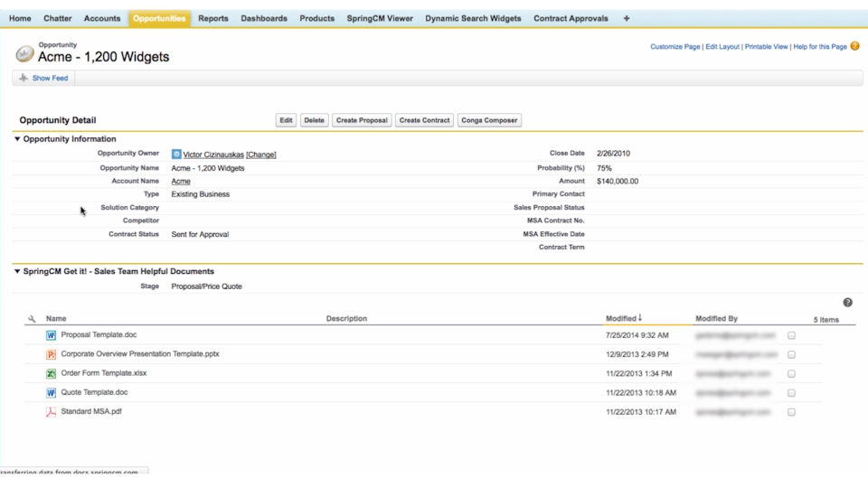Open the Acme account link

181,181
